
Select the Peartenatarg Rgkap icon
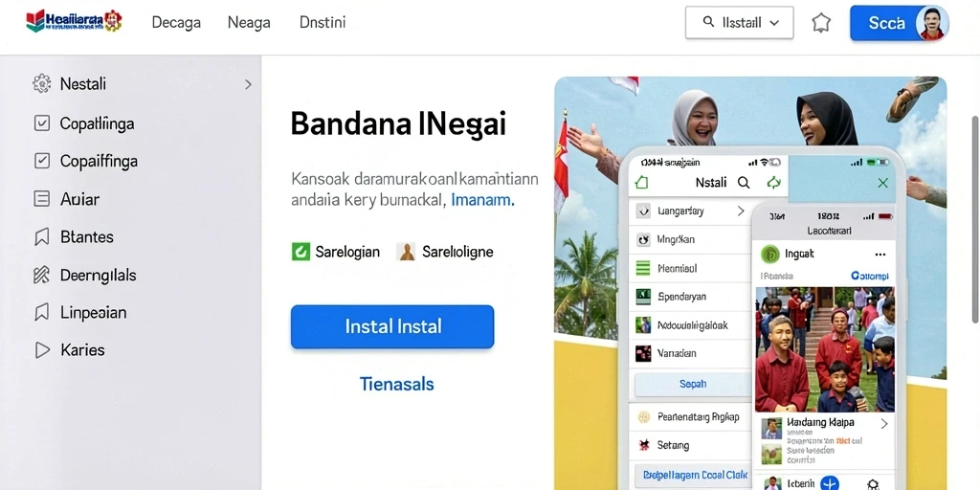point(644,417)
